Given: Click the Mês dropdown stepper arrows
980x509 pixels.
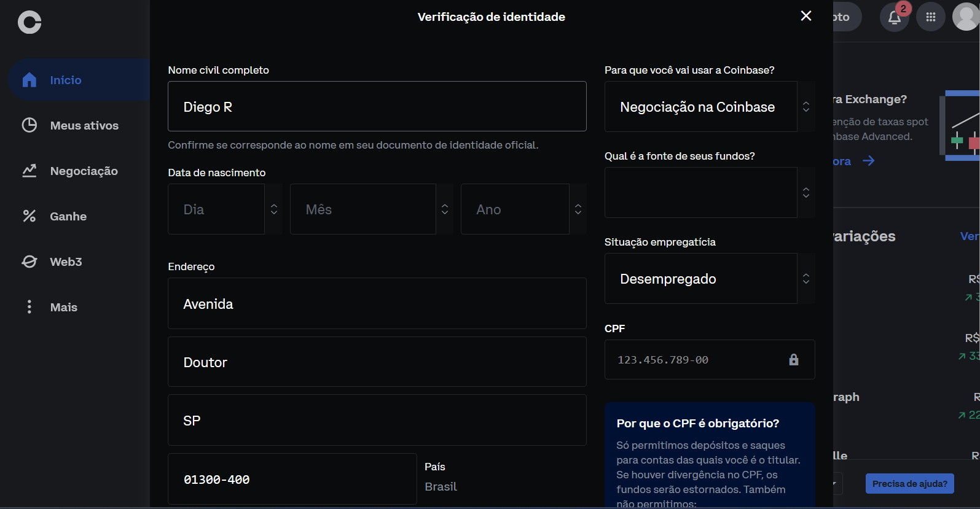Looking at the screenshot, I should (445, 209).
